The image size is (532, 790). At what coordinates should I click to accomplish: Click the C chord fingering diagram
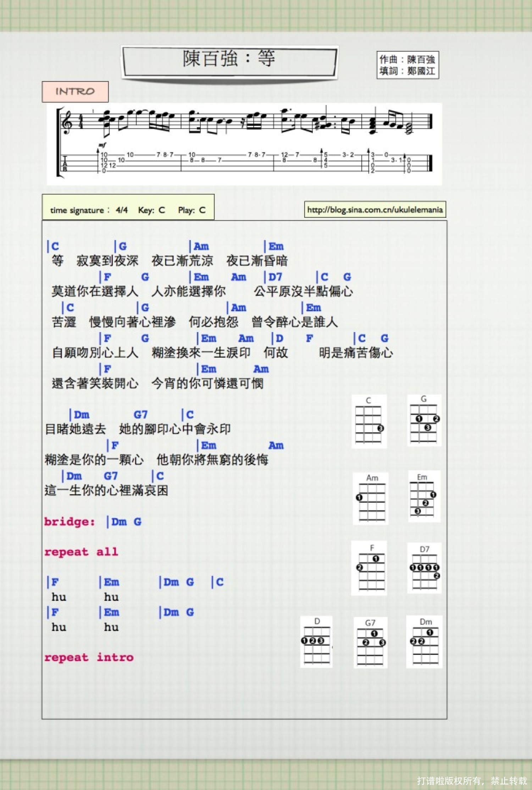pos(369,422)
